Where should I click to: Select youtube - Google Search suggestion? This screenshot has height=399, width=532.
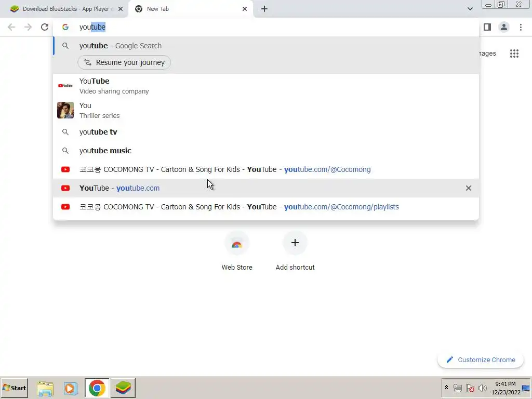point(266,46)
